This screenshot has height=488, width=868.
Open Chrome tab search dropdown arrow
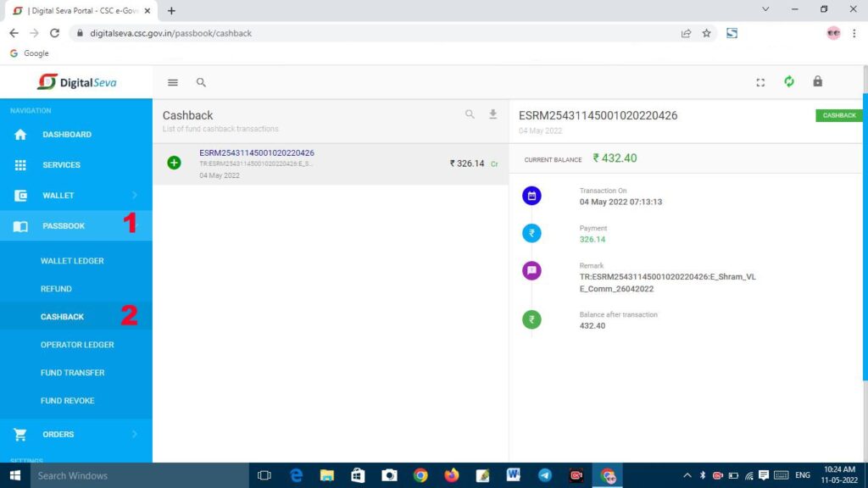(x=765, y=9)
